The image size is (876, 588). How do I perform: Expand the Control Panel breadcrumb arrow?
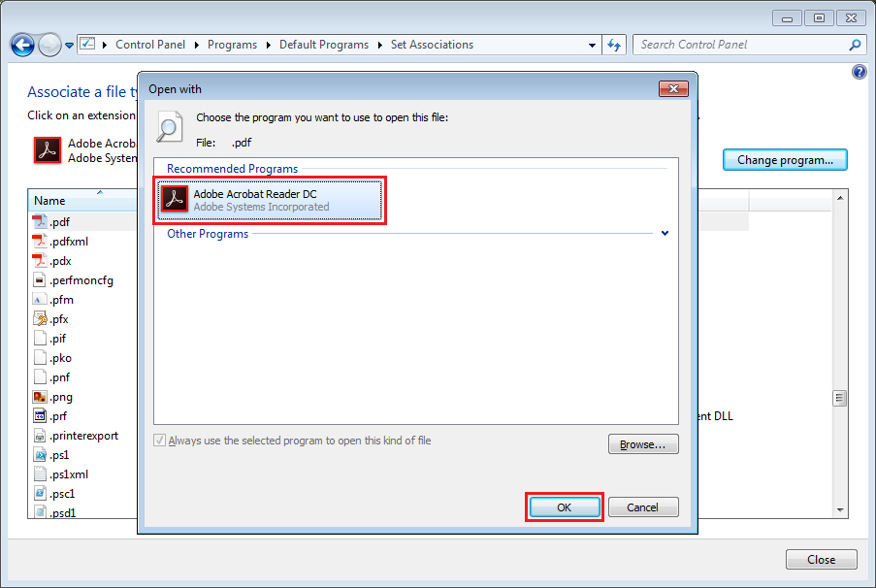(x=197, y=45)
